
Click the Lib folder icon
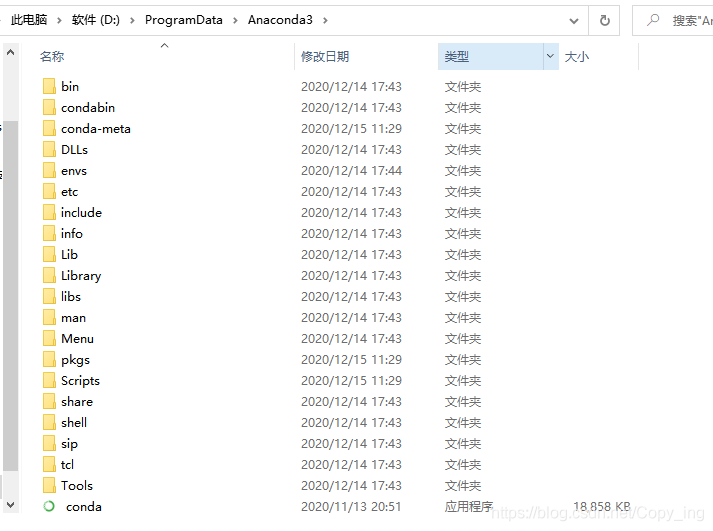(x=49, y=254)
